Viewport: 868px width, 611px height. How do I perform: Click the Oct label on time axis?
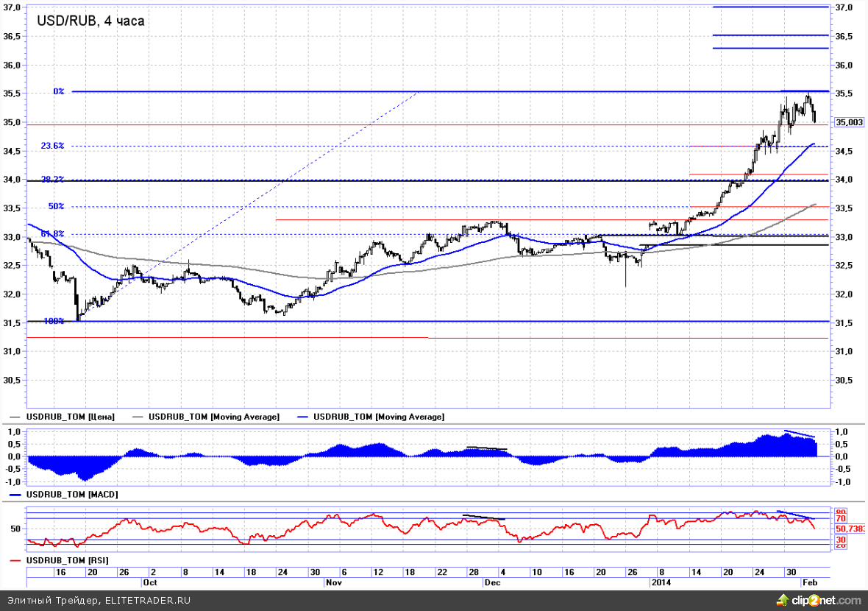click(x=149, y=582)
